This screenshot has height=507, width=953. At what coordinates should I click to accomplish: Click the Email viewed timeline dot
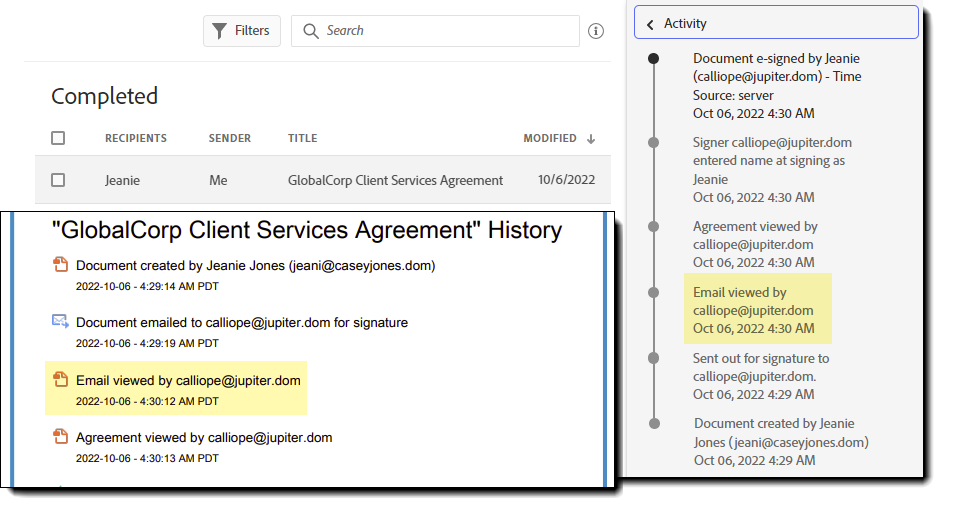coord(653,292)
